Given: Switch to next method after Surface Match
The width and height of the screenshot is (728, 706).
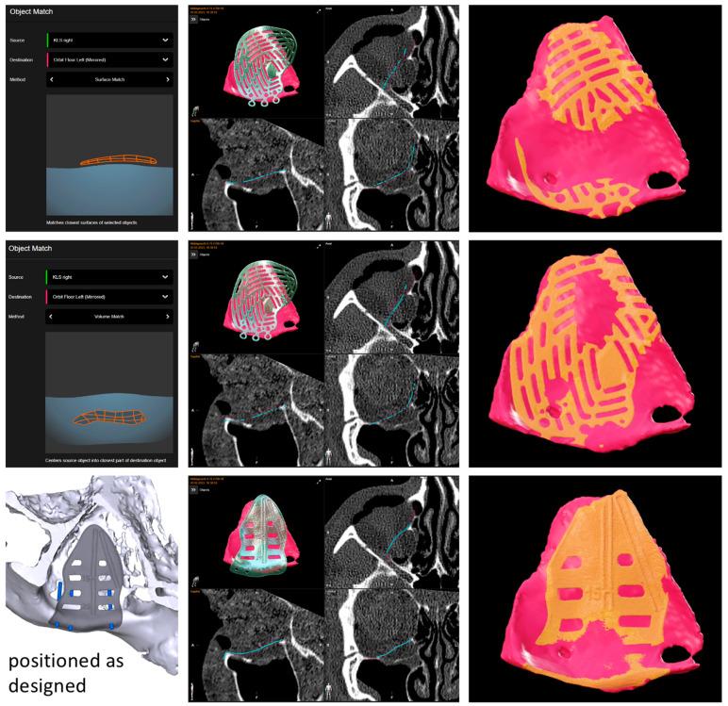Looking at the screenshot, I should pos(168,79).
